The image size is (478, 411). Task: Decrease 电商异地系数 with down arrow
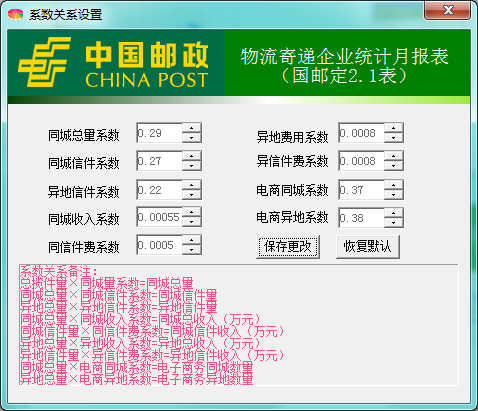tap(393, 223)
